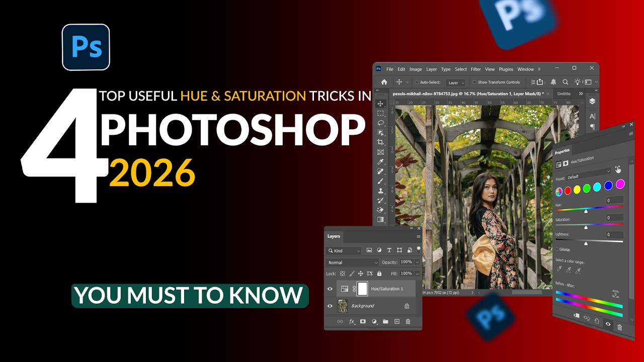Pick the red color range swatch
Screen dimensions: 644x362
pyautogui.click(x=568, y=191)
